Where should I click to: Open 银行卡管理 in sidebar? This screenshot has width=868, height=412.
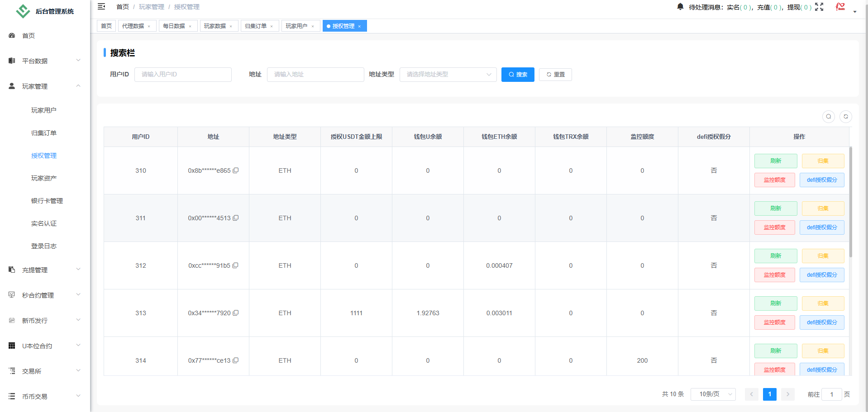point(45,201)
